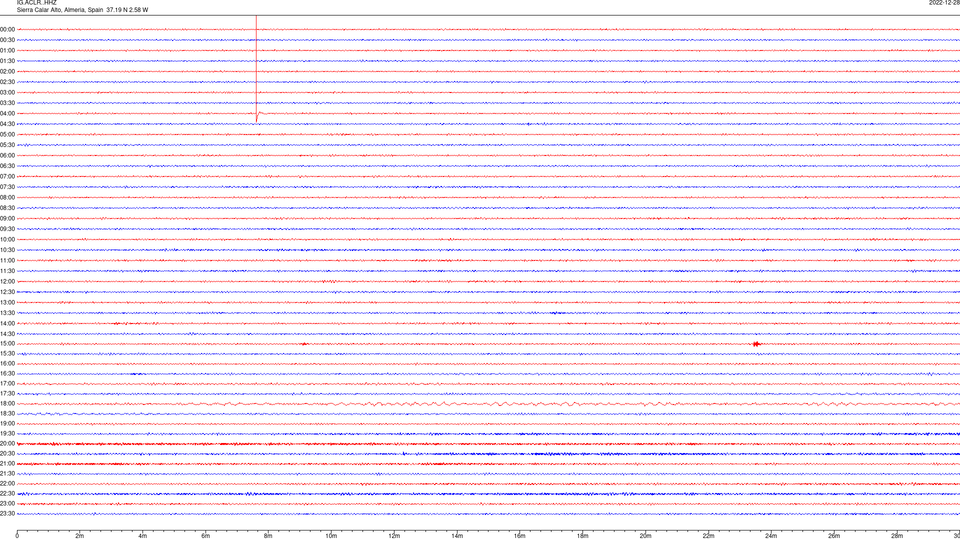
Task: Click the 26m tick label on time axis
Action: [834, 536]
